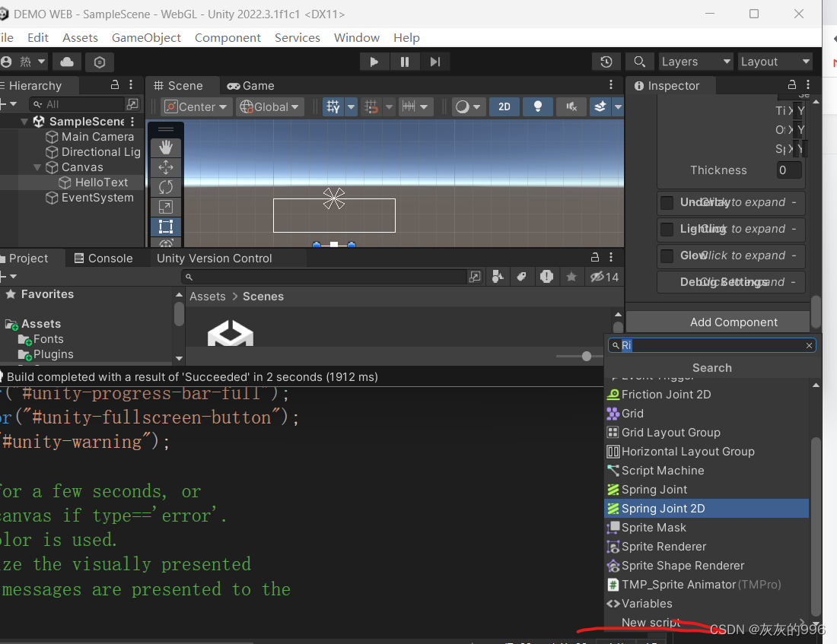Toggle the Hierarchy panel lock
Image resolution: width=837 pixels, height=644 pixels.
[115, 85]
